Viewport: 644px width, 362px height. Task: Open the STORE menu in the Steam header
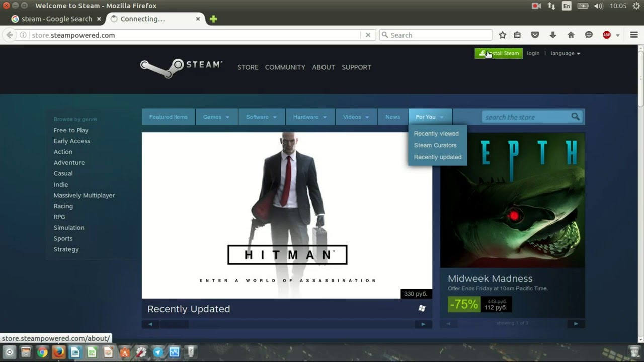pos(248,67)
